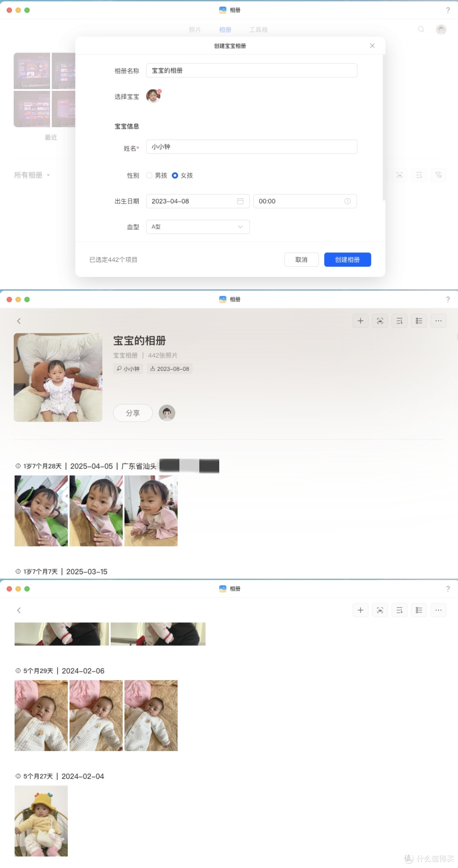Screen dimensions: 458x868
Task: Close the 创建宝宝相册 dialog with X
Action: (x=372, y=46)
